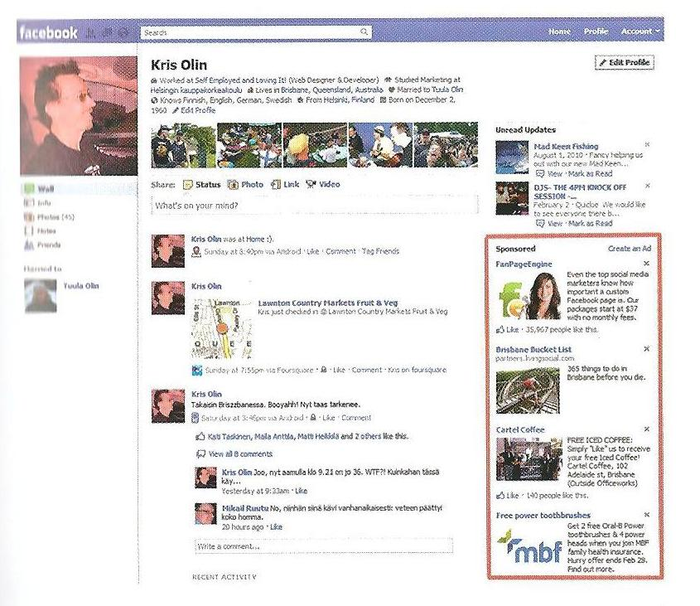Open first photo in profile photo strip
This screenshot has width=700, height=606.
(183, 145)
